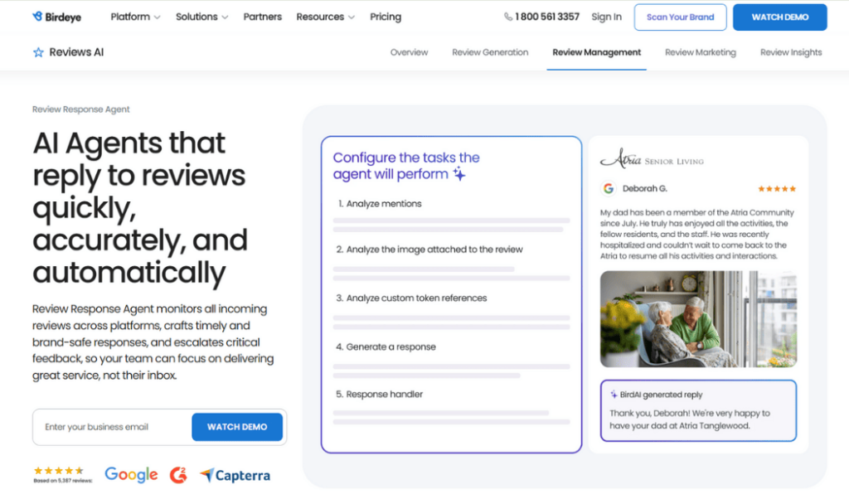The height and width of the screenshot is (504, 849).
Task: Click the Capterra logo badge
Action: coord(235,475)
